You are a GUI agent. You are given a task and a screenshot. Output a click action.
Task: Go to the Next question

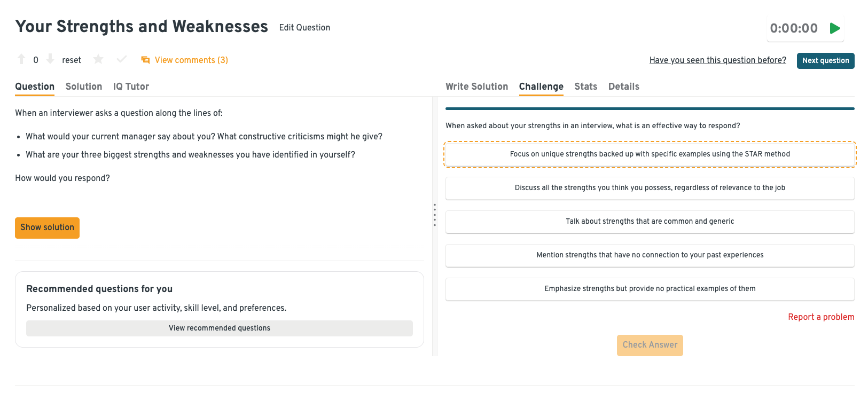click(x=825, y=61)
